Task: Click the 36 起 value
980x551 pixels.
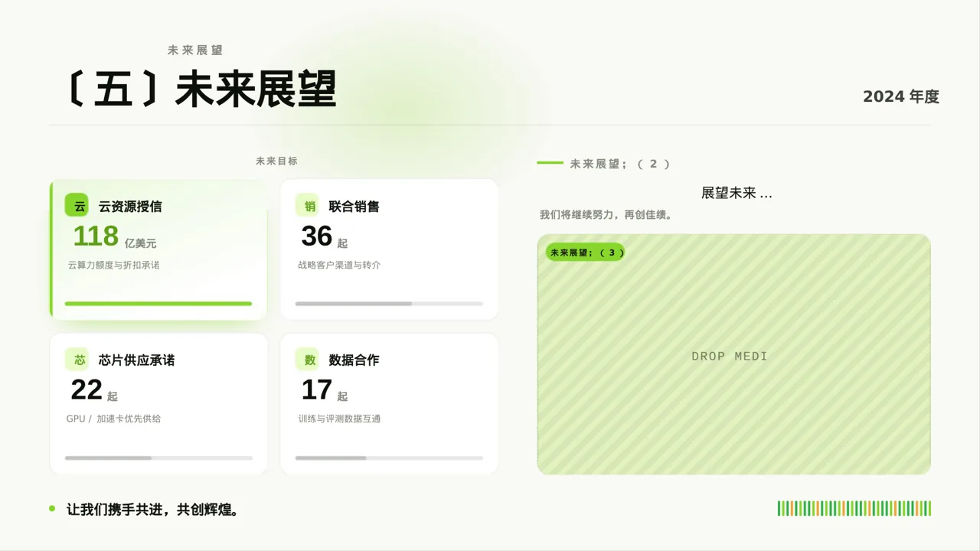Action: [x=324, y=236]
